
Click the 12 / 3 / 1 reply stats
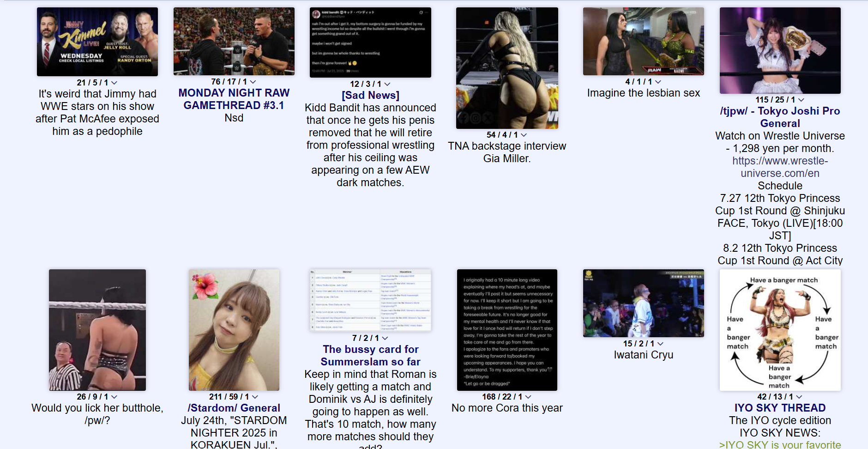tap(366, 84)
